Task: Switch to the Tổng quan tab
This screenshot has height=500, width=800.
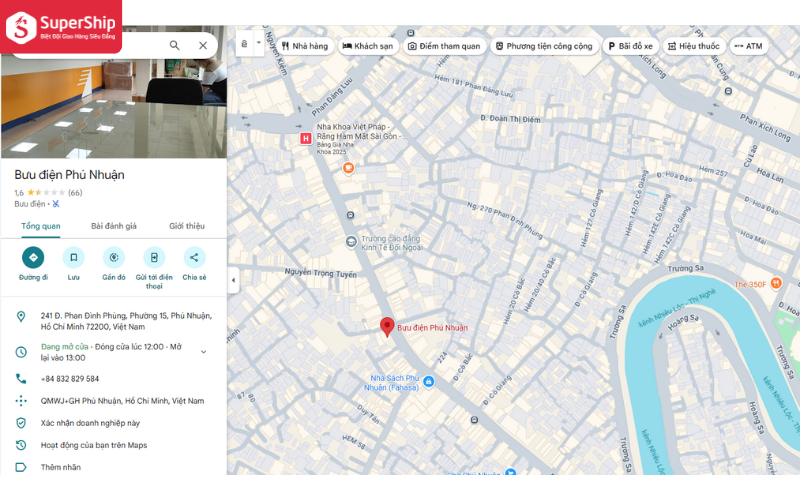Action: [x=41, y=226]
